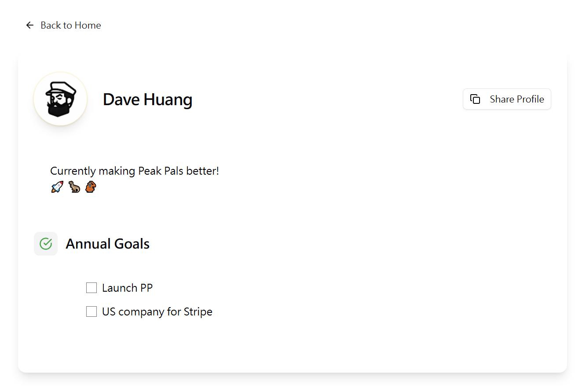Click the US company for Stripe text
Screen dimensions: 586x392
tap(157, 312)
